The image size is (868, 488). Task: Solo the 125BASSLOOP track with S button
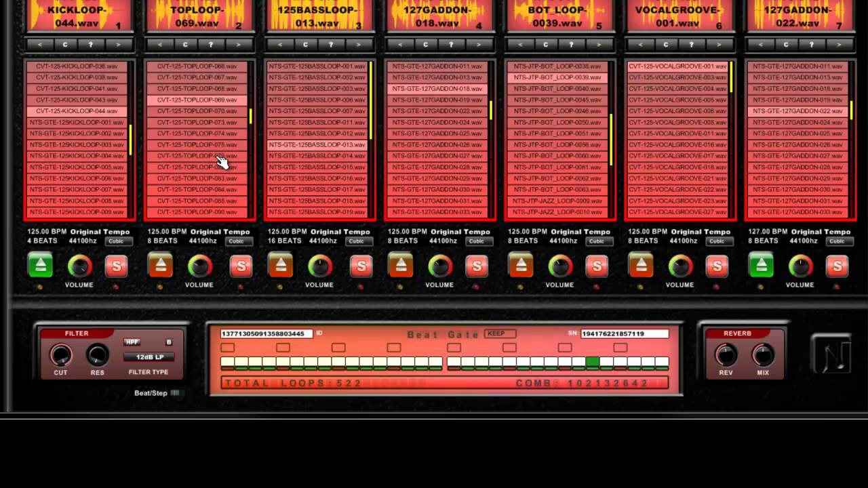(361, 266)
